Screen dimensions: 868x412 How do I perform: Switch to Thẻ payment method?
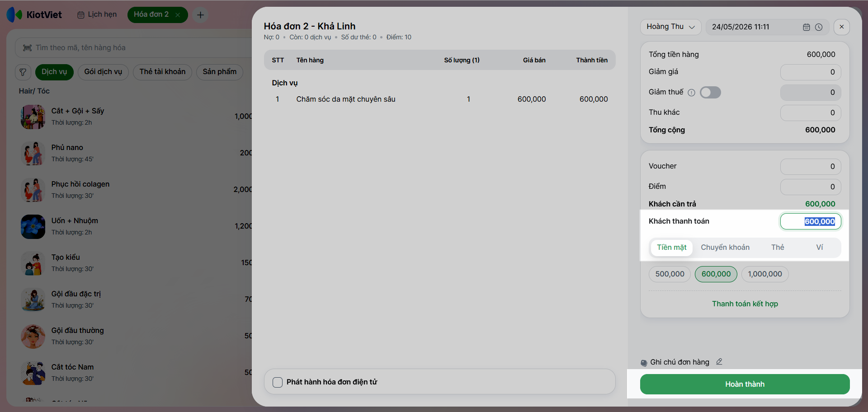[778, 248]
